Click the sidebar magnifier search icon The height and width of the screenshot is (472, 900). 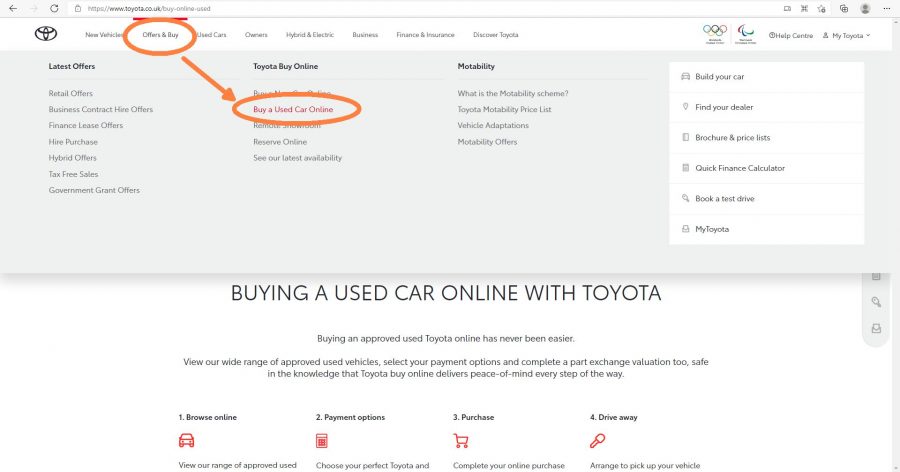(x=876, y=302)
